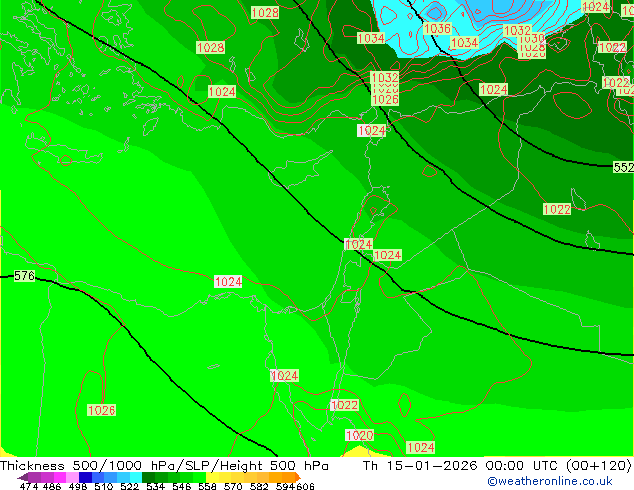Click the legend value 474
634x490 pixels.
pos(29,486)
